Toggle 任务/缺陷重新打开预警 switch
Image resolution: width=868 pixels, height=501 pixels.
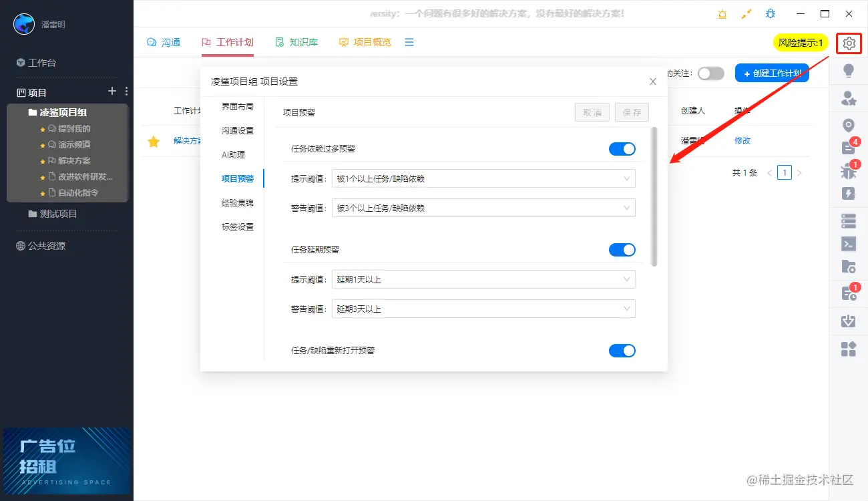(622, 351)
